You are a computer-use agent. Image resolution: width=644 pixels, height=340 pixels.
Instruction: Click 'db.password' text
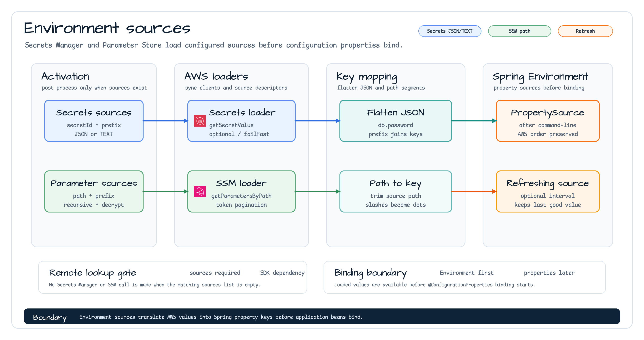coord(396,125)
